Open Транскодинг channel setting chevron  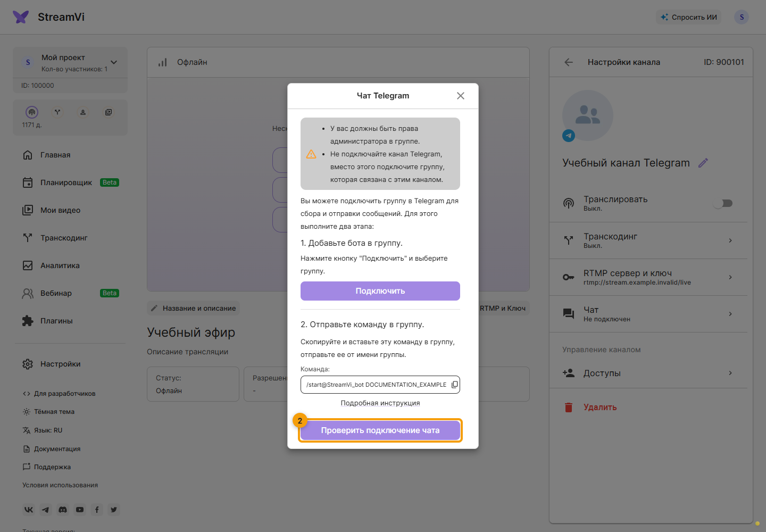tap(730, 240)
